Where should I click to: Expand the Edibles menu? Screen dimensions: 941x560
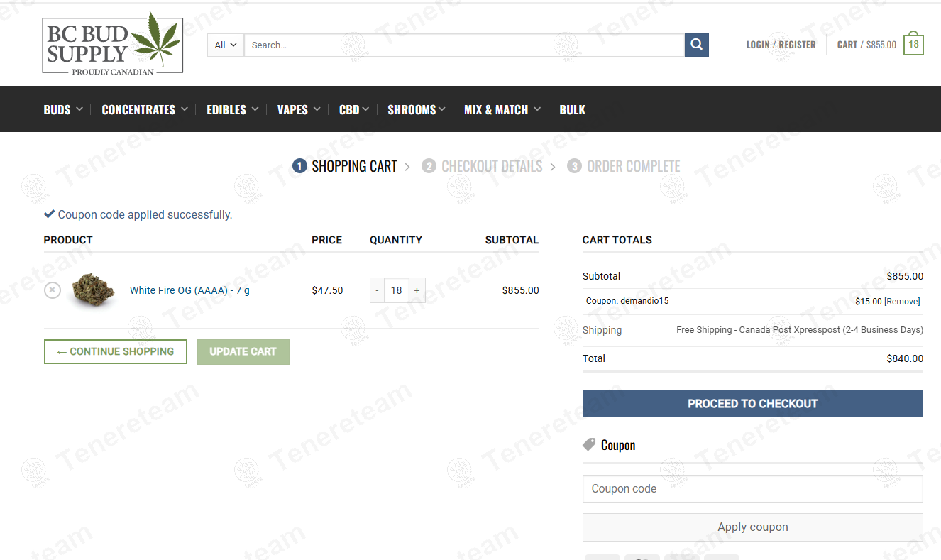pos(233,109)
